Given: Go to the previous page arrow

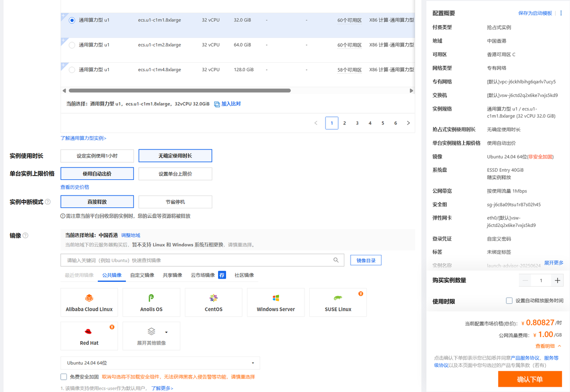Looking at the screenshot, I should point(316,123).
